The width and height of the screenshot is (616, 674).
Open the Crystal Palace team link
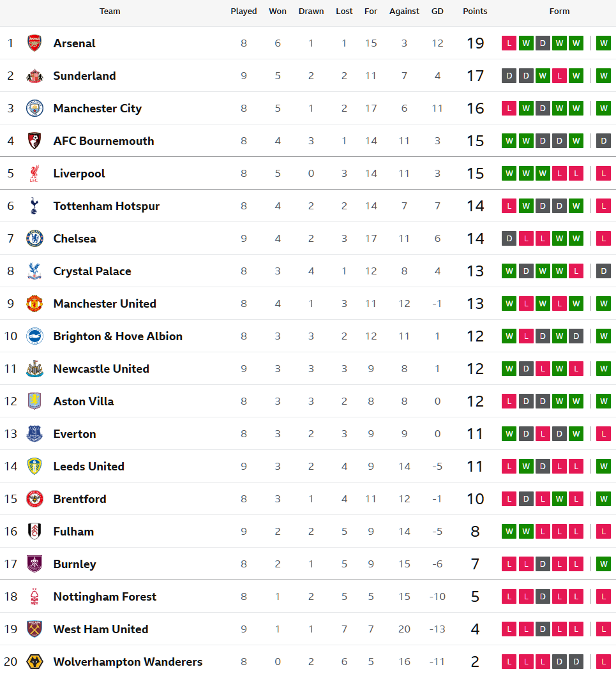pyautogui.click(x=92, y=271)
